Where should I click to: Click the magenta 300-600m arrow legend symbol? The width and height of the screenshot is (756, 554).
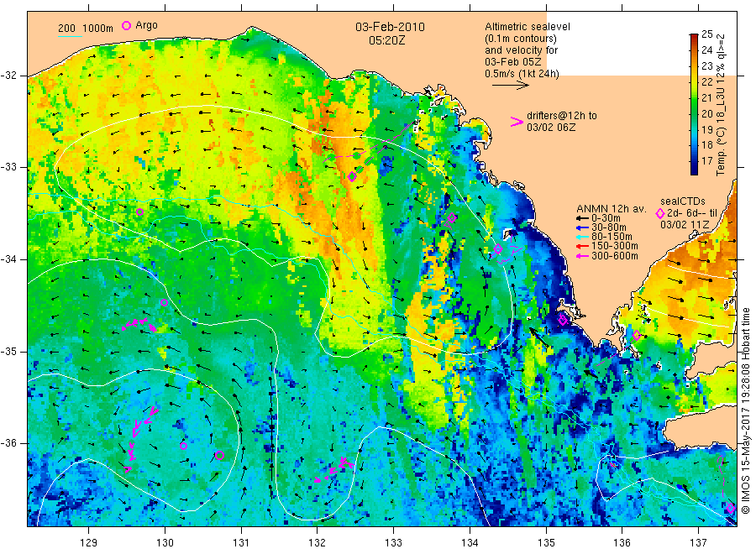tap(582, 256)
